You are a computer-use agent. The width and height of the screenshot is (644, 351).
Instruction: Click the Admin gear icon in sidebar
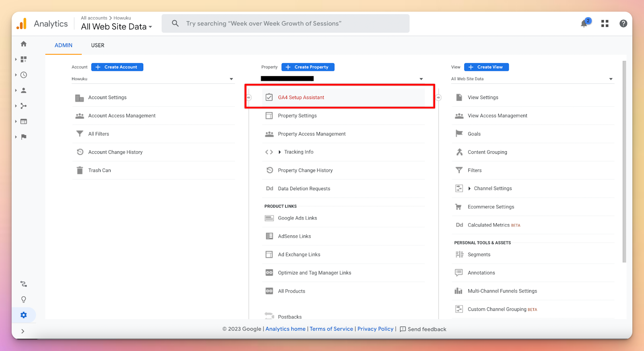pos(24,315)
